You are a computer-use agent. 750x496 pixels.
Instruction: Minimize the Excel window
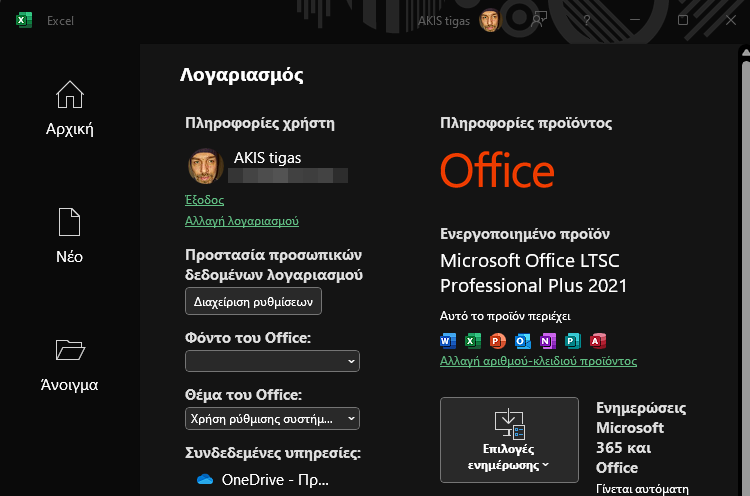point(635,20)
